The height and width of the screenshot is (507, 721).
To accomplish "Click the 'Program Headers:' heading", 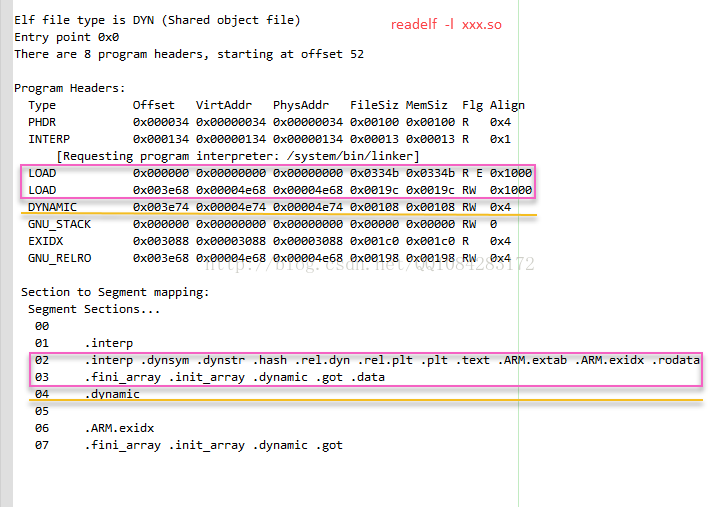I will point(69,88).
